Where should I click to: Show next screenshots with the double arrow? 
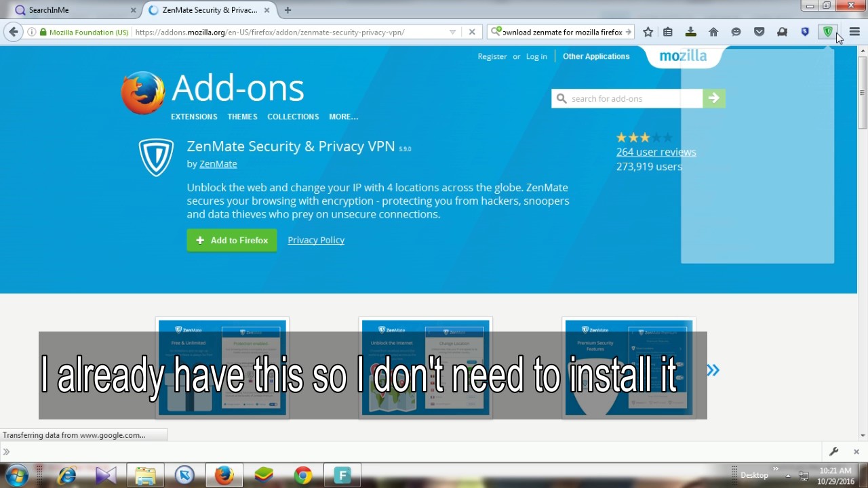click(x=713, y=370)
